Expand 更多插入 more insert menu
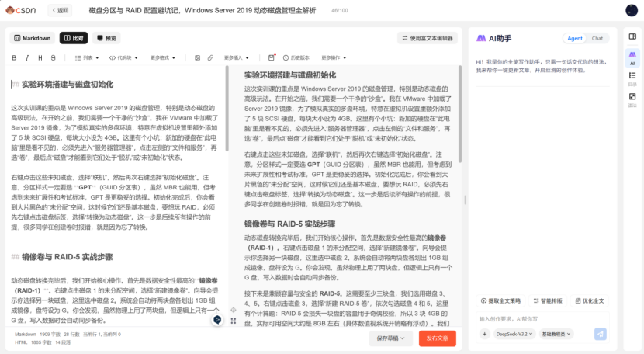Image resolution: width=644 pixels, height=354 pixels. point(236,58)
